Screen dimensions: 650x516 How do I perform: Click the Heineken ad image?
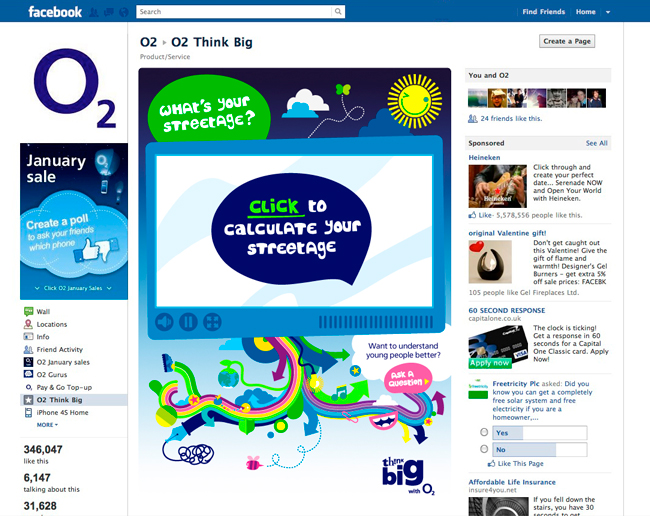(x=497, y=186)
